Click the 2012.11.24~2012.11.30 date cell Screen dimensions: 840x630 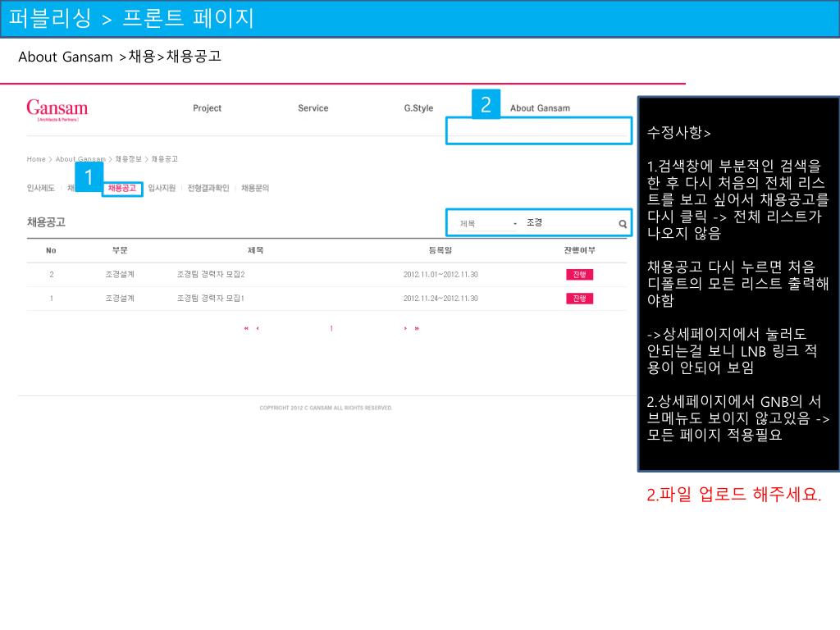[441, 299]
